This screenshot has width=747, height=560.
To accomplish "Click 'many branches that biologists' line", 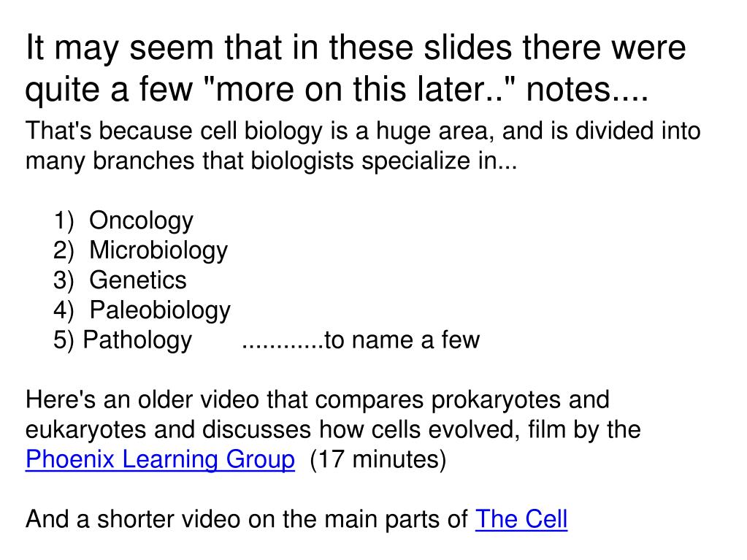I will [x=190, y=161].
